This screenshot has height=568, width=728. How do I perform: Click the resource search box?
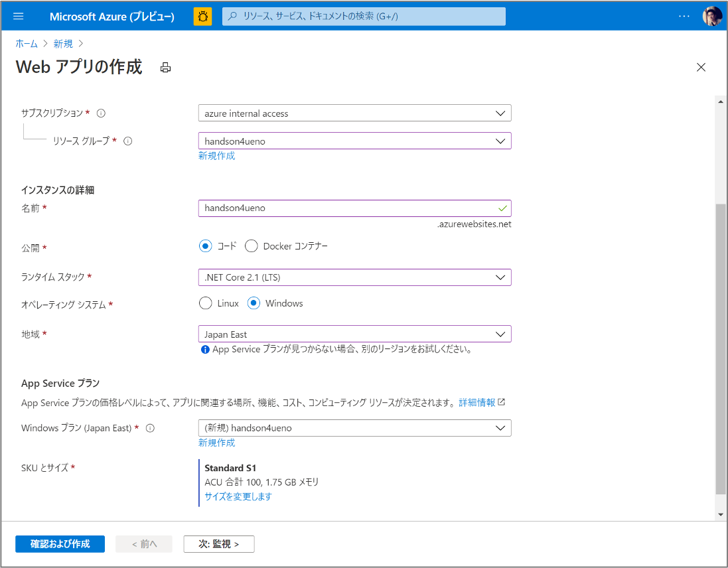point(364,16)
